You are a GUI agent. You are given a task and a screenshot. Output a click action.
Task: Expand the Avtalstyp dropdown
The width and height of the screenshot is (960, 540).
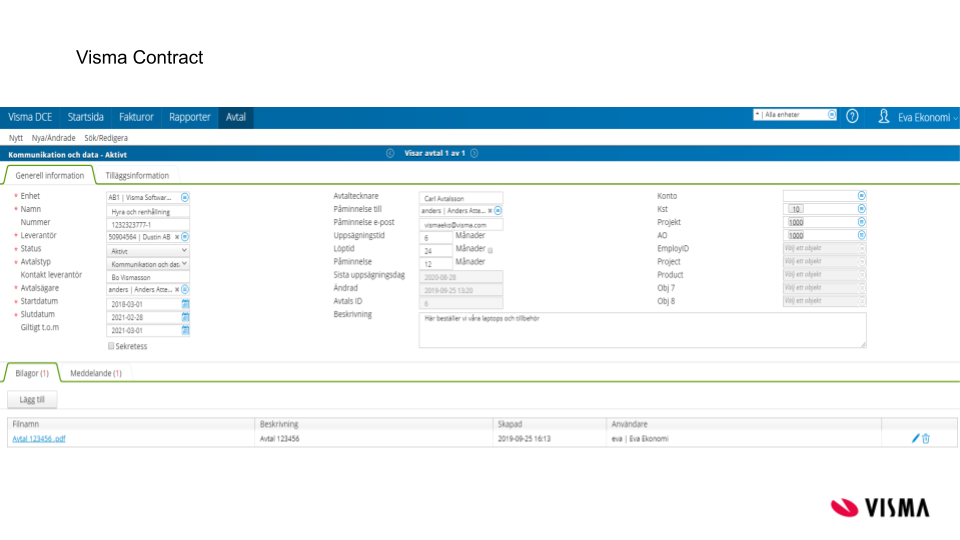(148, 264)
